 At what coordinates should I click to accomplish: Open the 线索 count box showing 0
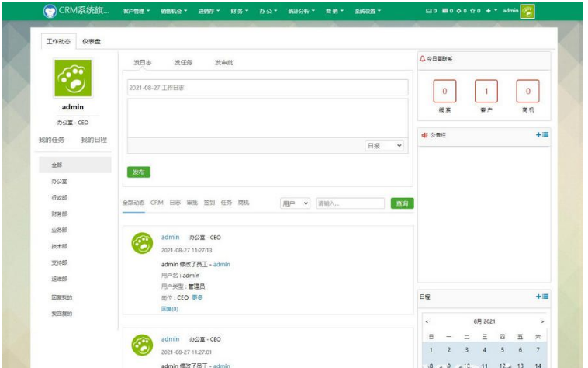(444, 91)
